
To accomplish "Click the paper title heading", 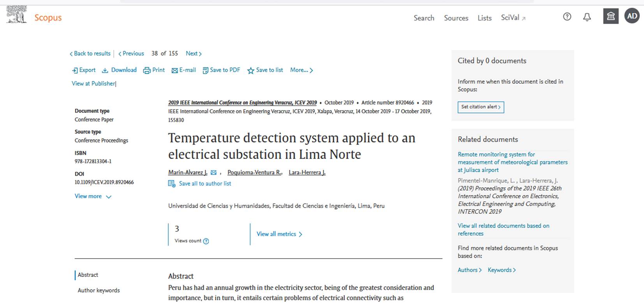I will 292,146.
